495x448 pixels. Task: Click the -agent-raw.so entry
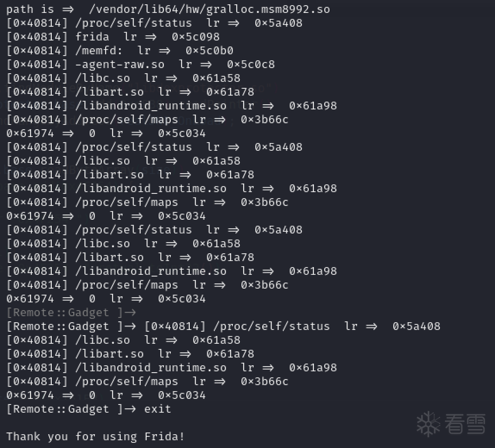coord(120,64)
